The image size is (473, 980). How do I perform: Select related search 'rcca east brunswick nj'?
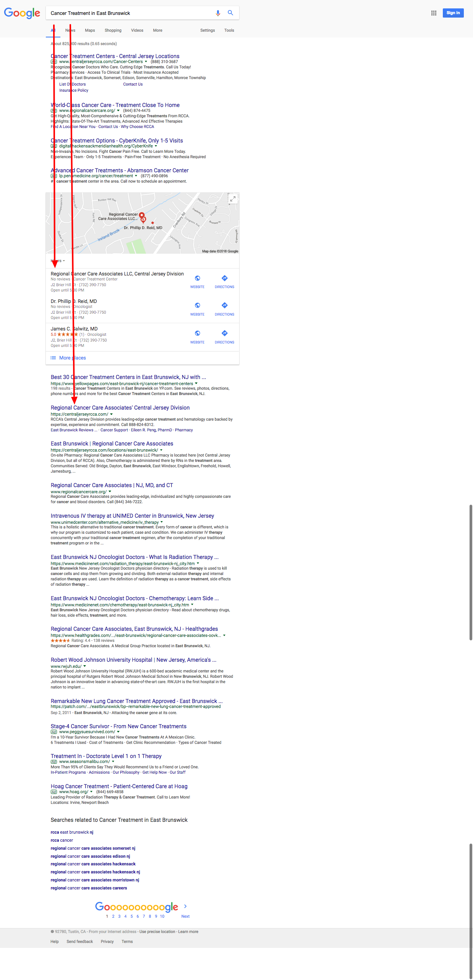click(x=72, y=832)
